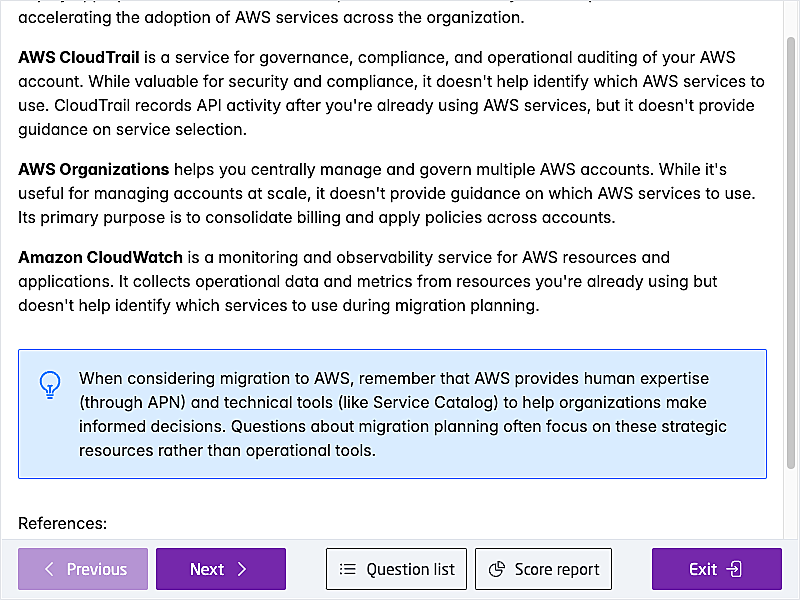Click the 'References:' heading
Image resolution: width=800 pixels, height=600 pixels.
click(63, 523)
